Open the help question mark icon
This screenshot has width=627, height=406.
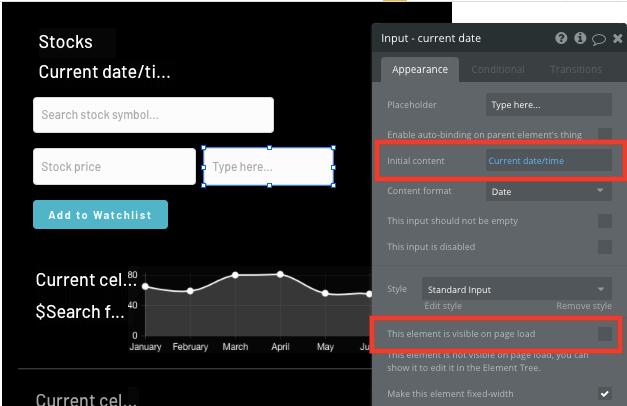point(561,38)
